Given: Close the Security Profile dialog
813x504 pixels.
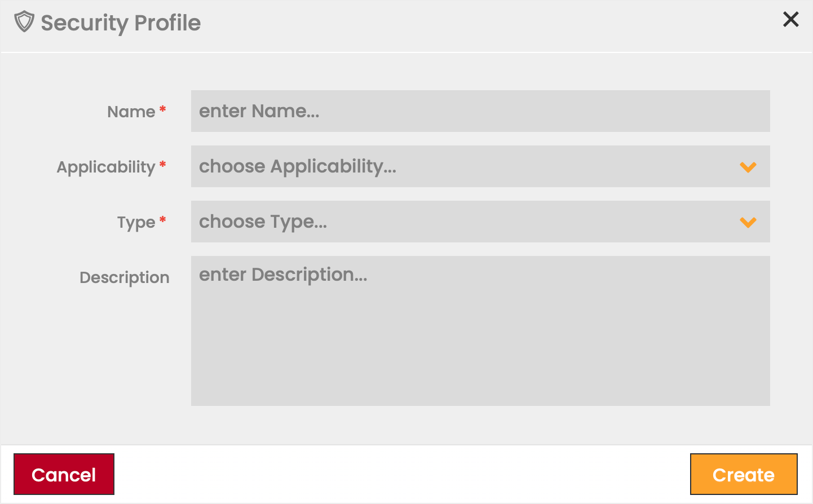Looking at the screenshot, I should click(x=790, y=20).
